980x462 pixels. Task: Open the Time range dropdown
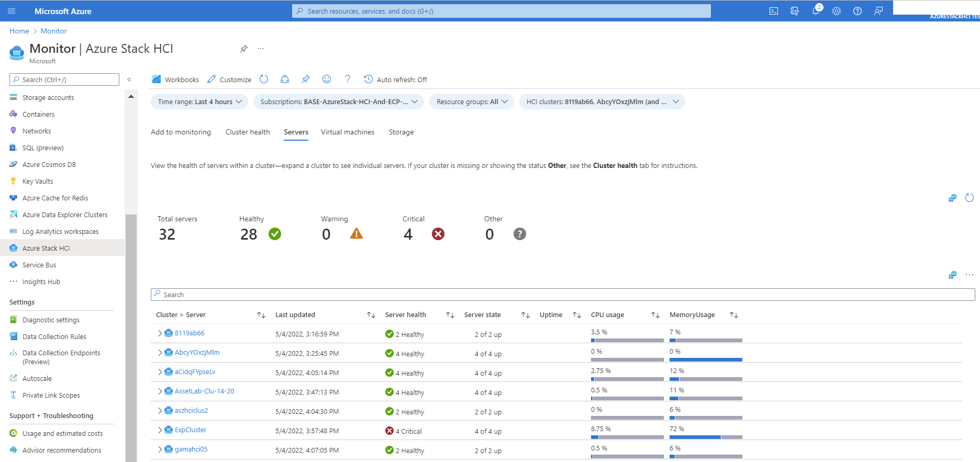[x=199, y=102]
